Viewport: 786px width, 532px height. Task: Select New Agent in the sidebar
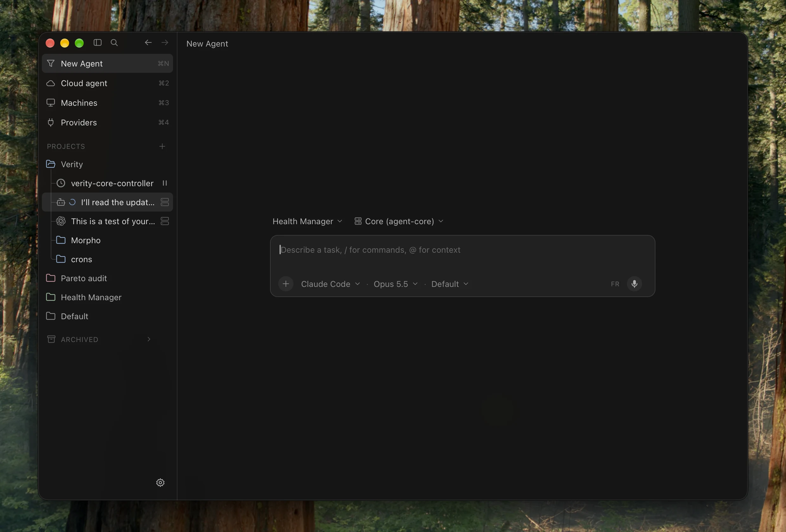(107, 64)
